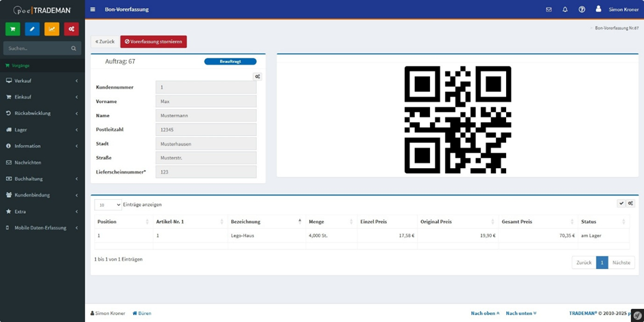This screenshot has width=644, height=322.
Task: Click the QR code image
Action: click(x=457, y=119)
